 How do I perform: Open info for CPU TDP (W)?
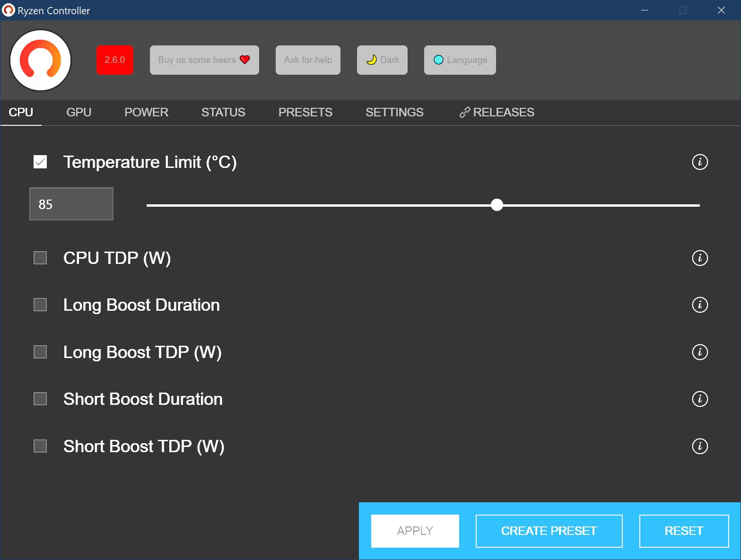tap(700, 258)
